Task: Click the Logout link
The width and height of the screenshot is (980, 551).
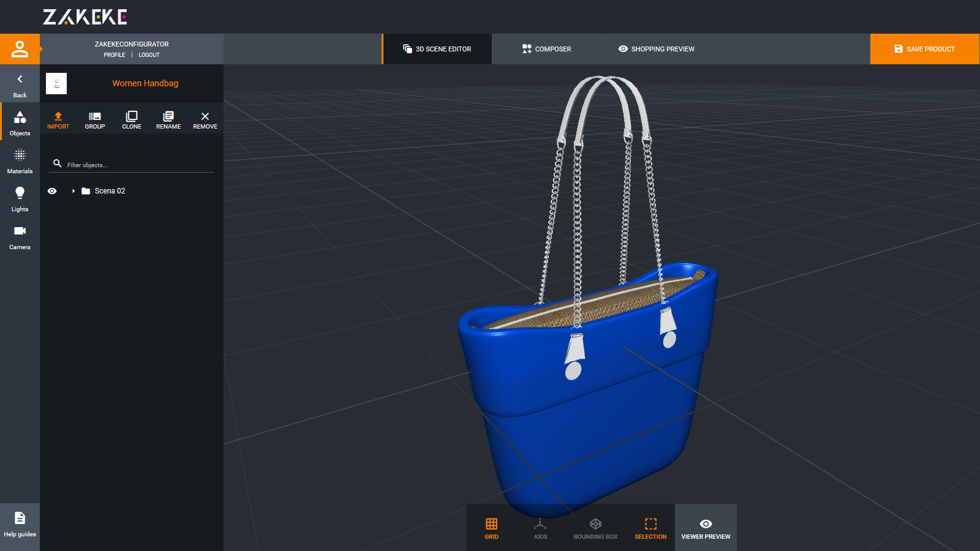Action: [x=149, y=55]
